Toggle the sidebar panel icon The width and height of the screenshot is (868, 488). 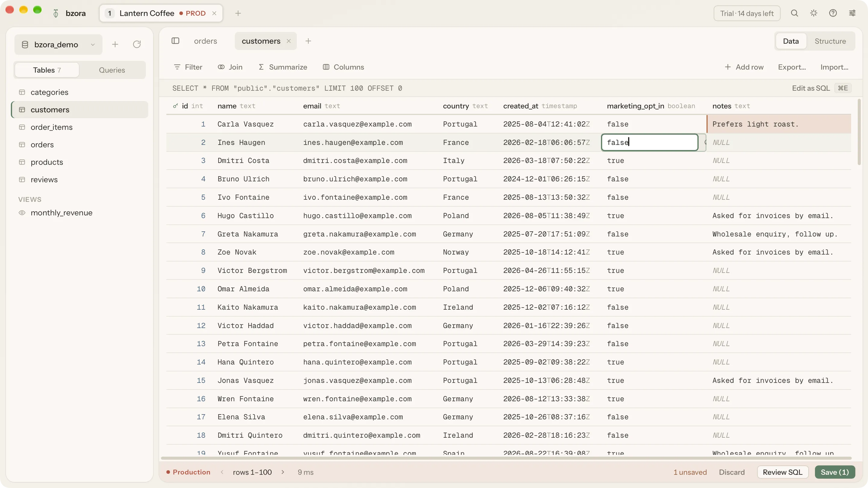tap(175, 41)
